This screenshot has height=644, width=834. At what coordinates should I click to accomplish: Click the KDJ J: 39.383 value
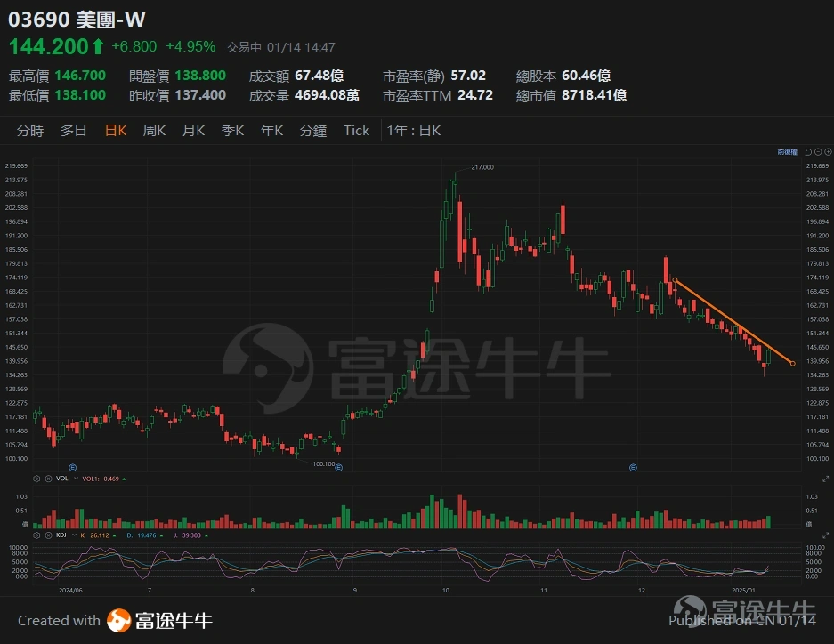[187, 535]
